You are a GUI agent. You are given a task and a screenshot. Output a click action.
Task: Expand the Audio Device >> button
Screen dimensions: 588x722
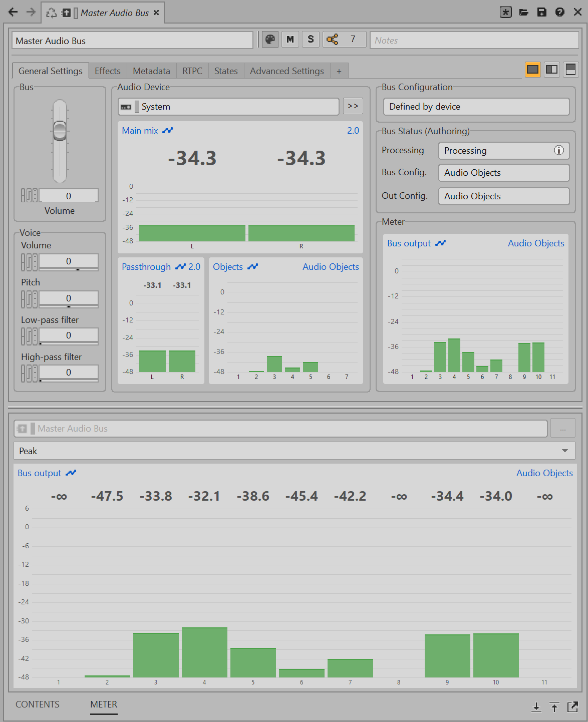click(x=353, y=106)
